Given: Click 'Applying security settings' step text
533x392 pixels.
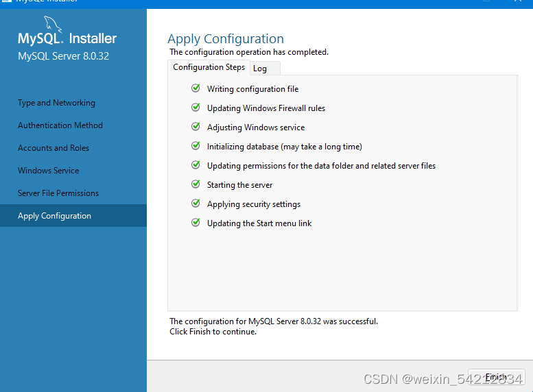Looking at the screenshot, I should click(x=254, y=204).
